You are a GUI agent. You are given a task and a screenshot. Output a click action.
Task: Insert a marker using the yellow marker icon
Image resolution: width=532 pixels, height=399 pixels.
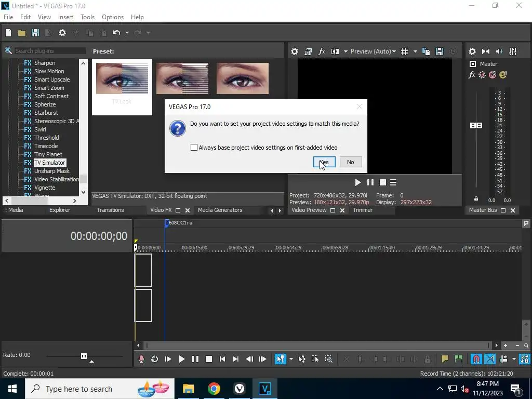pyautogui.click(x=445, y=359)
